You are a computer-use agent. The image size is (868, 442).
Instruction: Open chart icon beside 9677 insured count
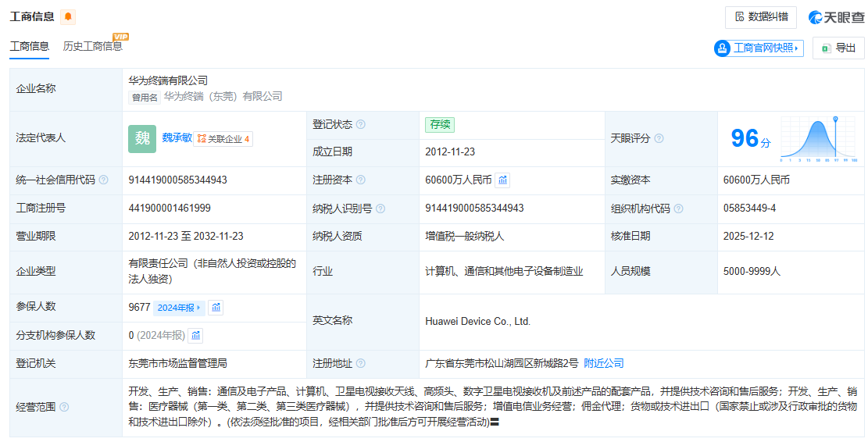coord(216,308)
